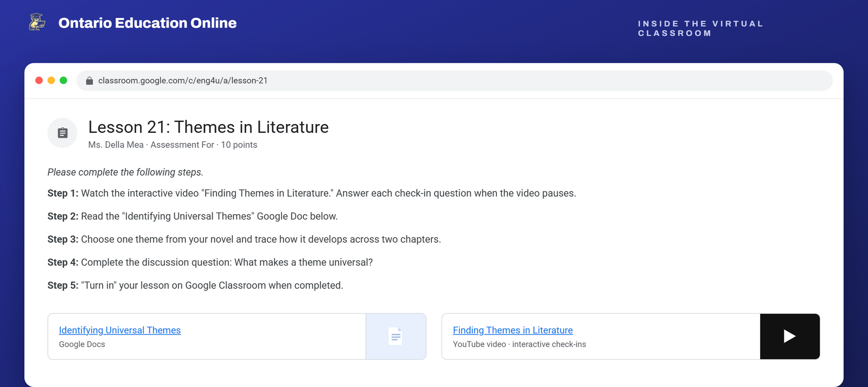Click the 10 points label
868x387 pixels.
coord(239,145)
